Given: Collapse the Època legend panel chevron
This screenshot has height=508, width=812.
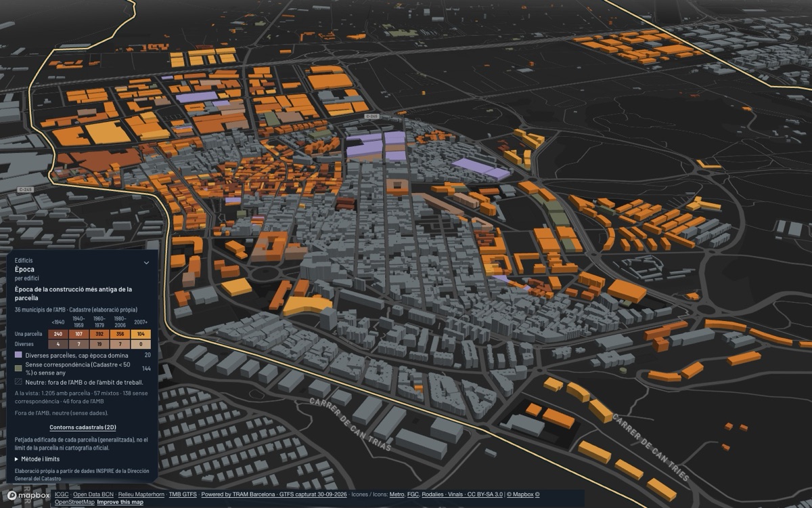Looking at the screenshot, I should (x=146, y=262).
